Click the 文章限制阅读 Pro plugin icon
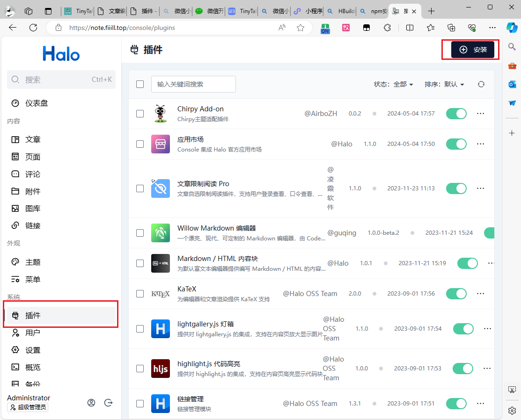Screen dimensions: 521x420 click(161, 188)
